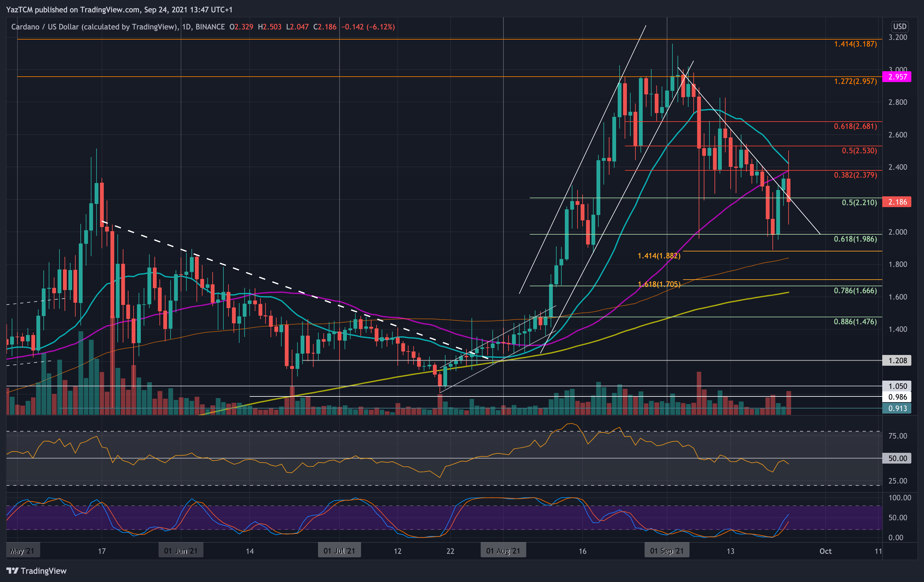Viewport: 924px width, 582px height.
Task: Click the 0.913 teal price tag
Action: (x=897, y=408)
